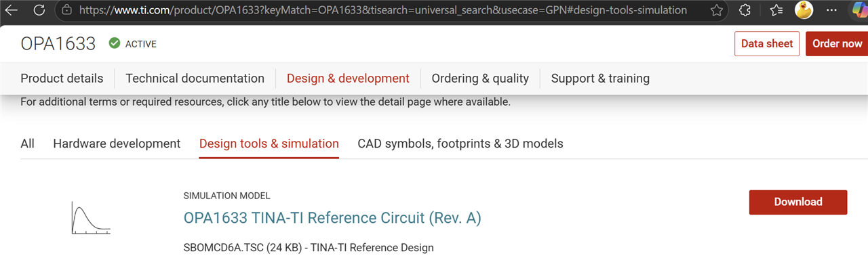Reload the page with the refresh icon
This screenshot has height=260, width=868.
[x=39, y=10]
